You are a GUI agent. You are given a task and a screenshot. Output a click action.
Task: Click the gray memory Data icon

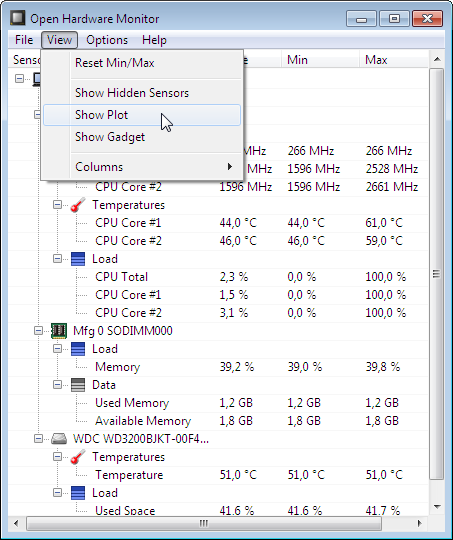78,385
